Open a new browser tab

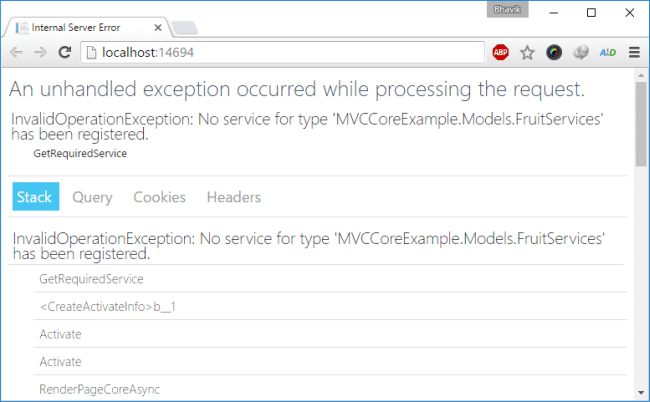pyautogui.click(x=184, y=27)
